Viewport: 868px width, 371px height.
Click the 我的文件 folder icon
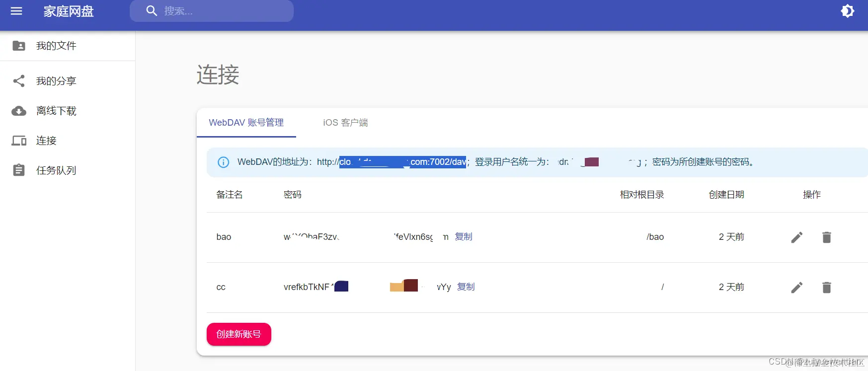pos(19,46)
